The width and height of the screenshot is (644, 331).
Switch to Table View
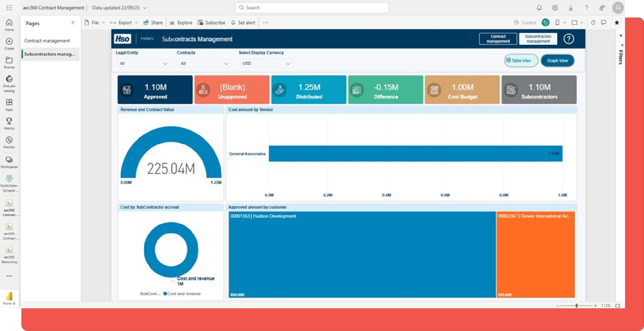(x=521, y=61)
